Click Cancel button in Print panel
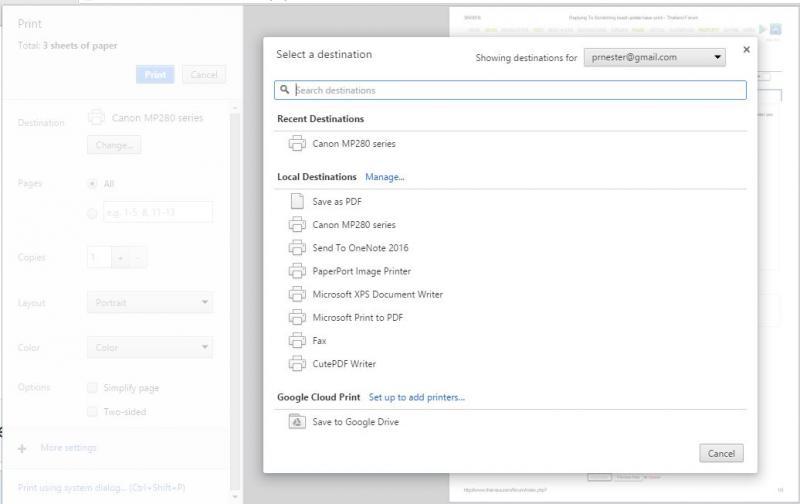 (x=204, y=74)
